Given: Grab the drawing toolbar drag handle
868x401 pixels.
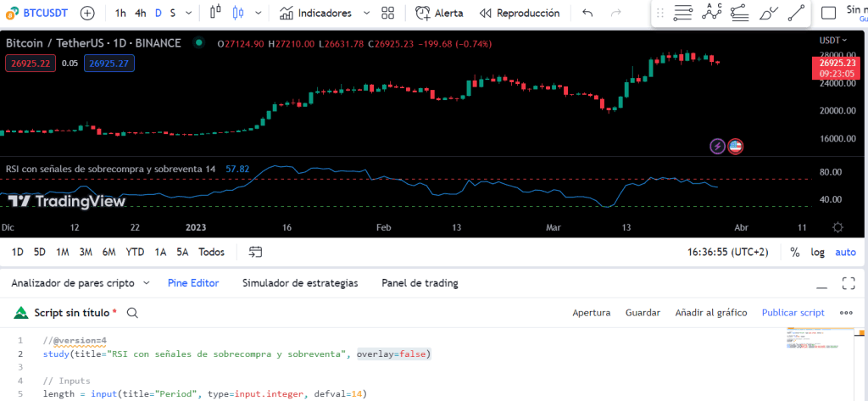Looking at the screenshot, I should click(659, 13).
